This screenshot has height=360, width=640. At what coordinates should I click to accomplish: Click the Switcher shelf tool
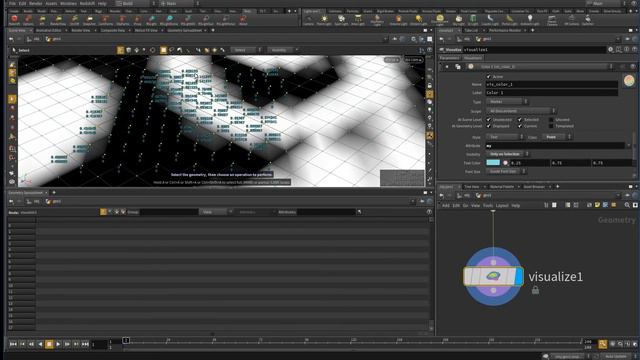coord(588,20)
